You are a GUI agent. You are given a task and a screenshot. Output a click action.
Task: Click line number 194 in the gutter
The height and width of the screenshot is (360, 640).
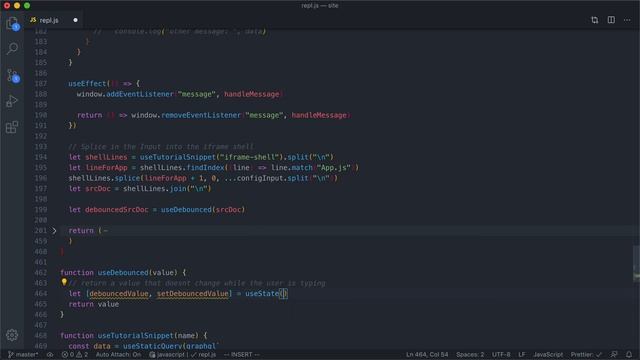click(x=41, y=157)
